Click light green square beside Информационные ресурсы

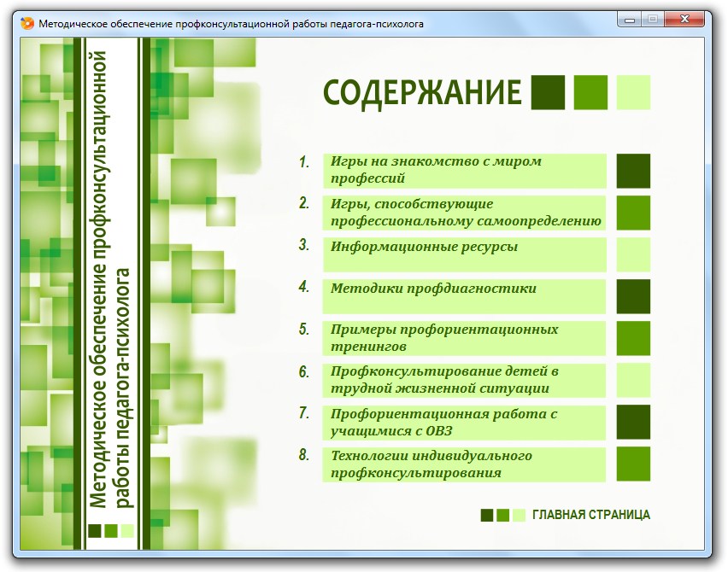pyautogui.click(x=633, y=254)
